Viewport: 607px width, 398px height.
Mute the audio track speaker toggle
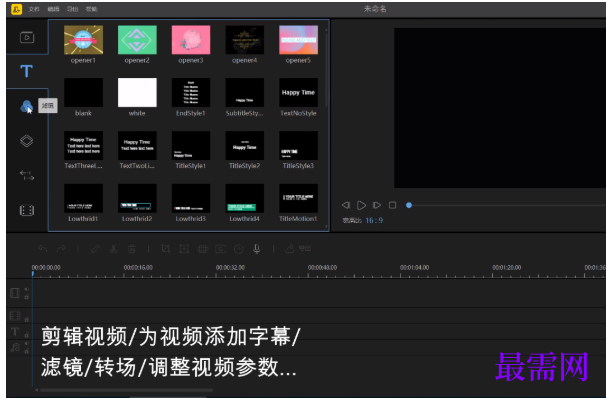click(x=27, y=343)
